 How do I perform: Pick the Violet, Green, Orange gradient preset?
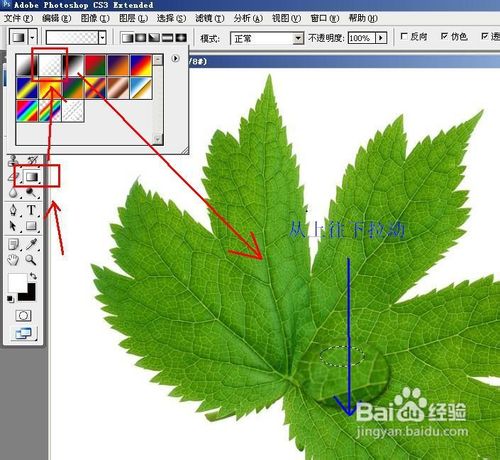(x=73, y=88)
